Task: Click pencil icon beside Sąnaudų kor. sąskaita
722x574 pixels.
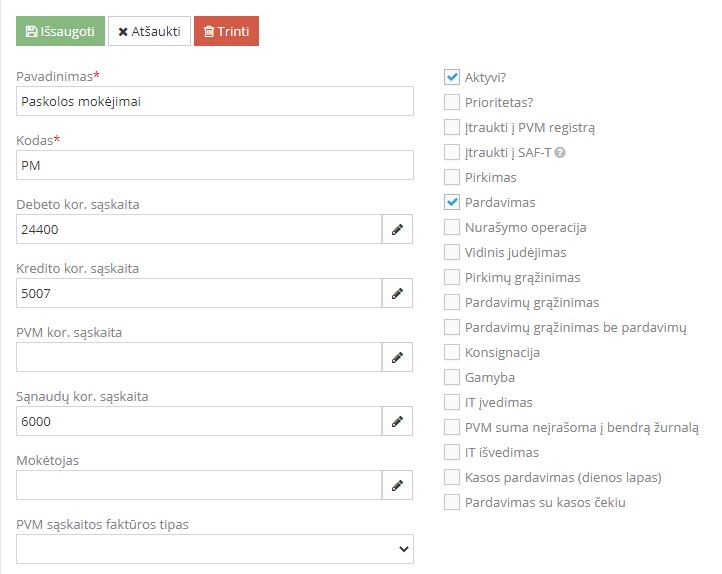Action: click(397, 421)
